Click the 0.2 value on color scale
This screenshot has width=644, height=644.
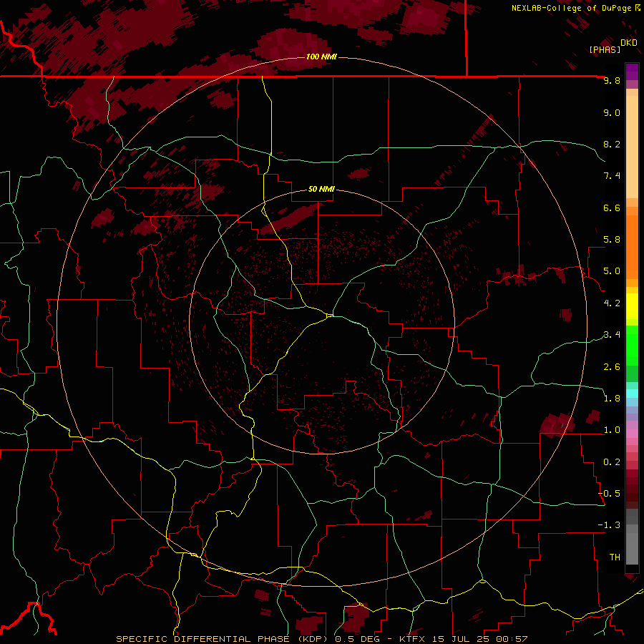pos(612,462)
